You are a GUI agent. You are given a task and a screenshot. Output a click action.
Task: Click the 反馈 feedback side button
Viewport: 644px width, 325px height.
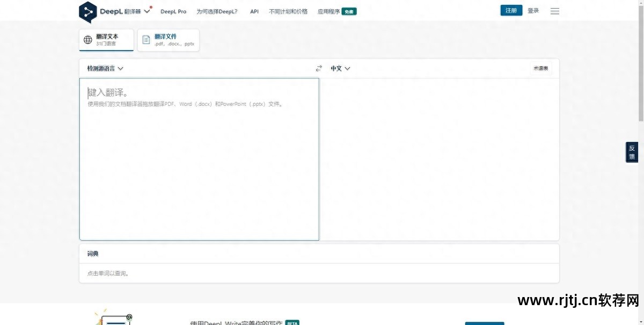[x=632, y=152]
